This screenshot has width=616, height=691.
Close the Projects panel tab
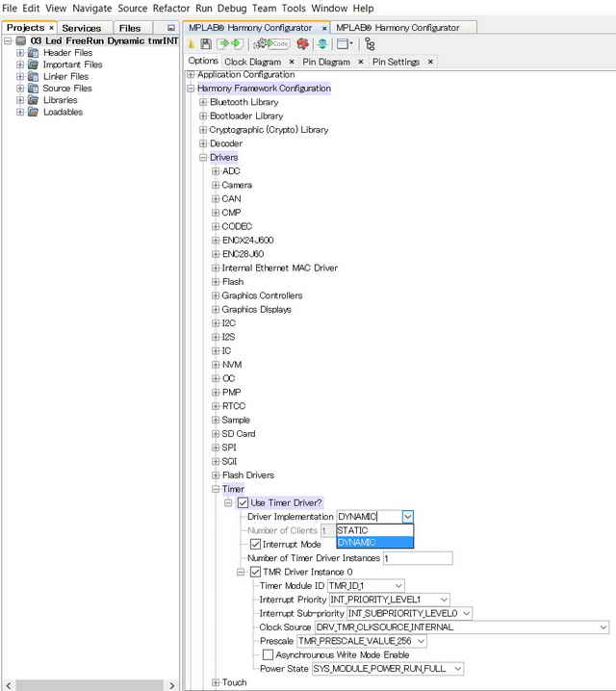point(51,28)
